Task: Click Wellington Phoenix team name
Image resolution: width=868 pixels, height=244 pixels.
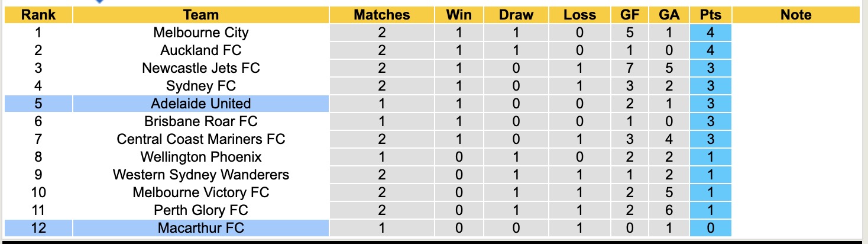Action: tap(201, 157)
